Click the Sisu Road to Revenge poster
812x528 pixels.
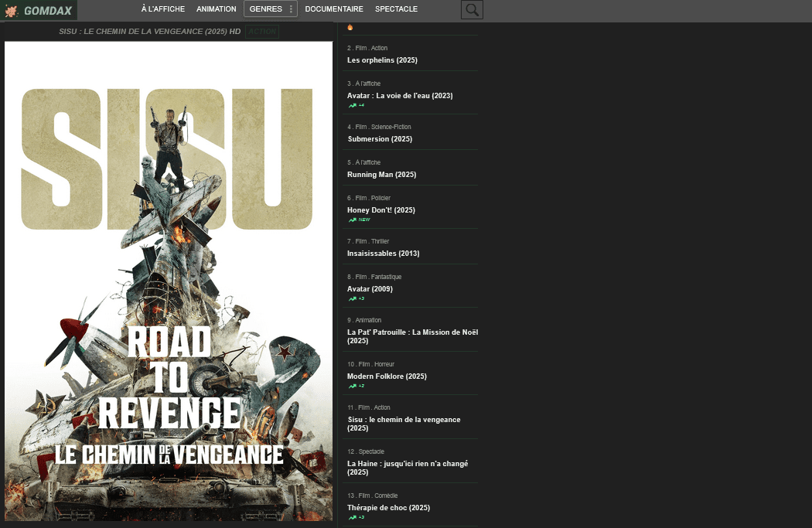click(169, 281)
